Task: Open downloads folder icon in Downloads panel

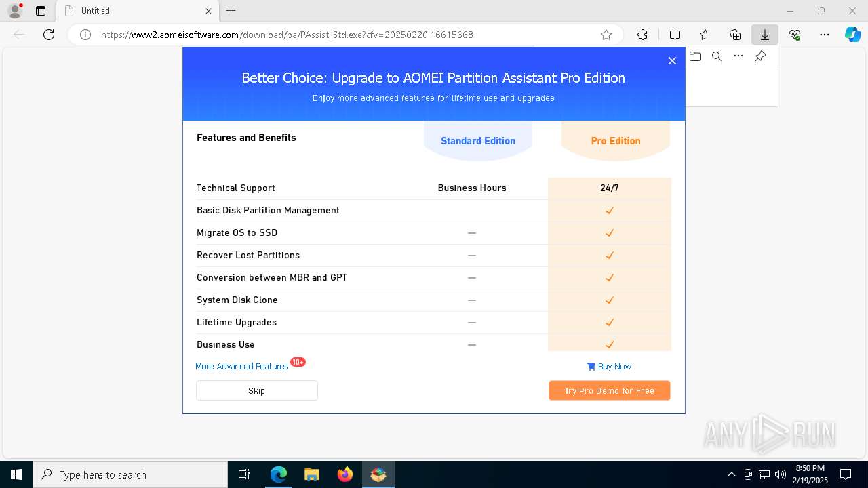Action: (695, 56)
